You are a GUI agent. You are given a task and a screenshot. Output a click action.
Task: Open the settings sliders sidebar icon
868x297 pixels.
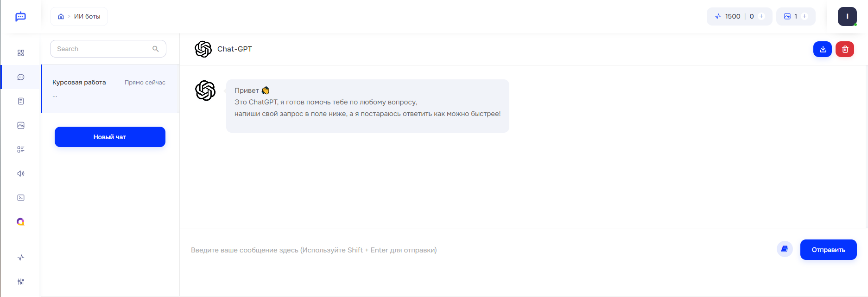21,282
